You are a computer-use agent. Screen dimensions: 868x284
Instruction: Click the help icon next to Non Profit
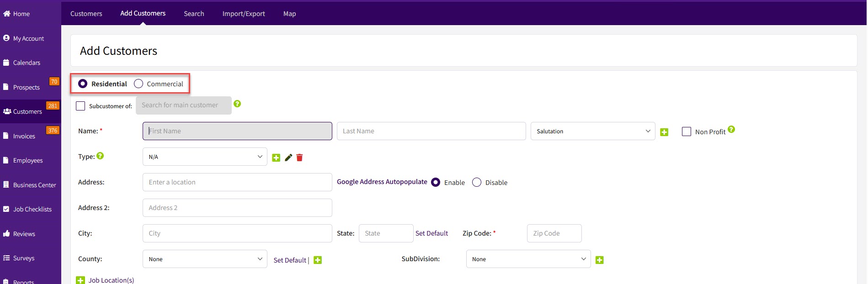pos(731,129)
